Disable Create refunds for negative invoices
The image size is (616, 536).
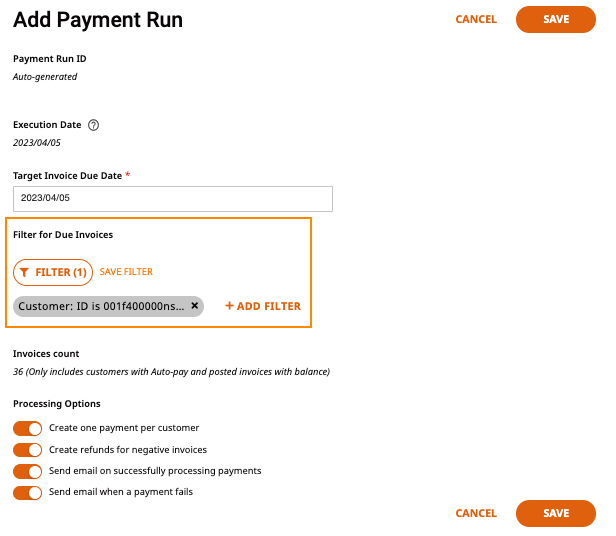pos(28,450)
